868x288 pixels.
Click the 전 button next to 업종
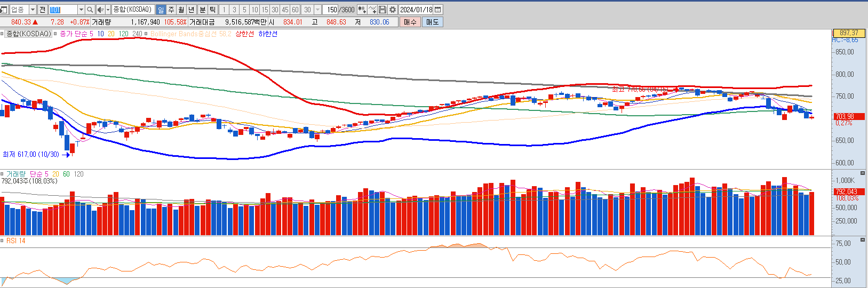pos(42,10)
